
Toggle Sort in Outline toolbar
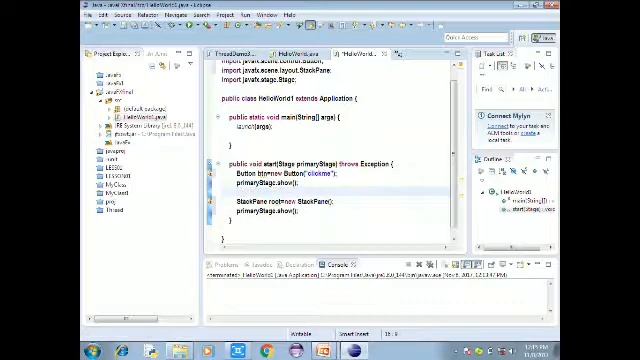(x=502, y=171)
